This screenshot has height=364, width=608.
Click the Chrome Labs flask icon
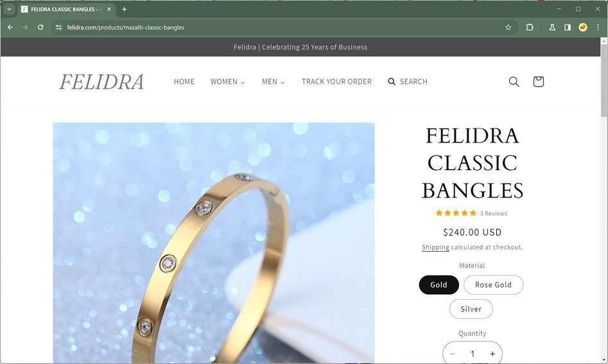click(x=552, y=27)
